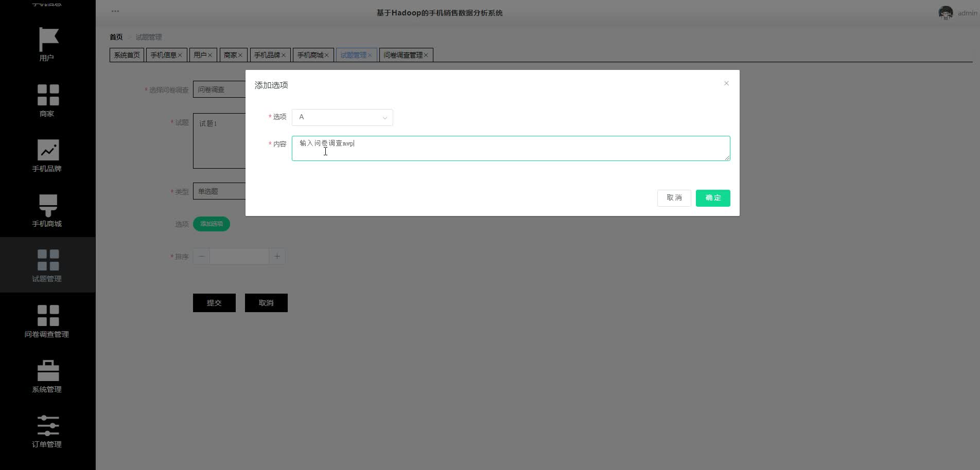Open the 商家 grid icon in sidebar

pyautogui.click(x=48, y=95)
